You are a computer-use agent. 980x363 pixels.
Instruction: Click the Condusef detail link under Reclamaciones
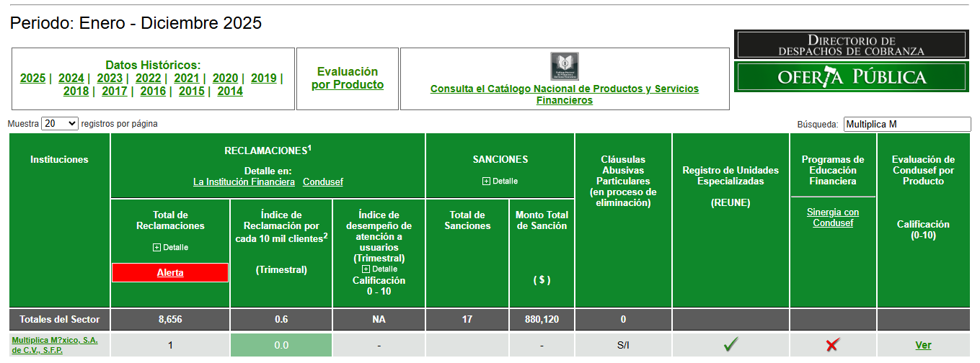coord(322,181)
